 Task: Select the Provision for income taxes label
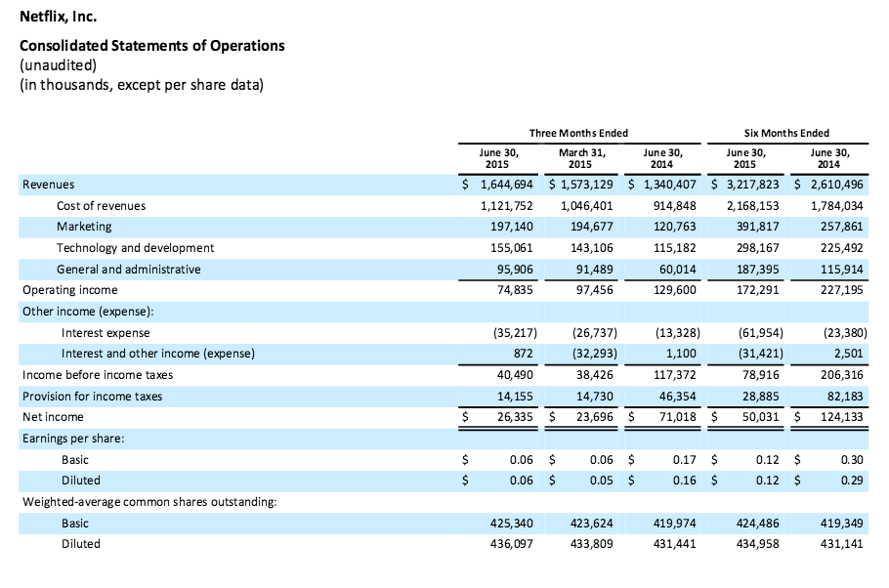pyautogui.click(x=92, y=397)
